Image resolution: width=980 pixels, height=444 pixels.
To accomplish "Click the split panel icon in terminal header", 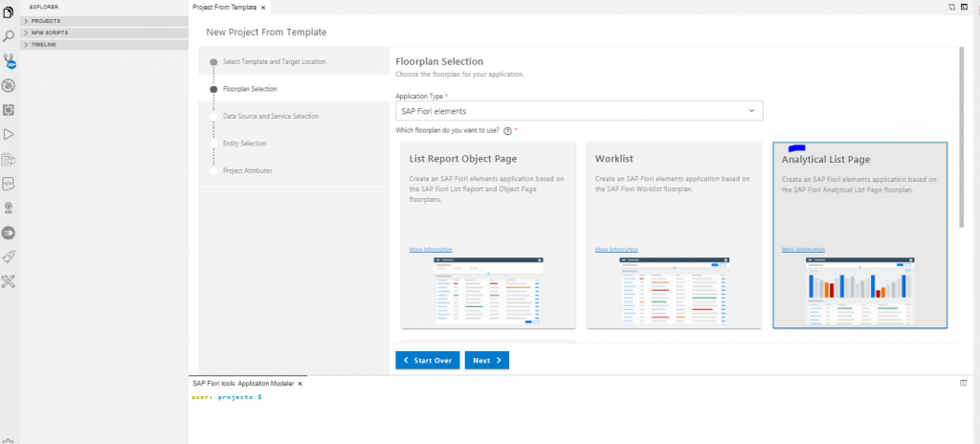I will [x=963, y=383].
